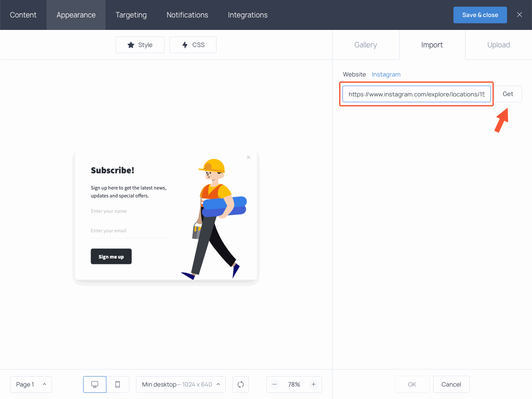Switch to the Appearance tab
This screenshot has height=399, width=532.
point(76,15)
